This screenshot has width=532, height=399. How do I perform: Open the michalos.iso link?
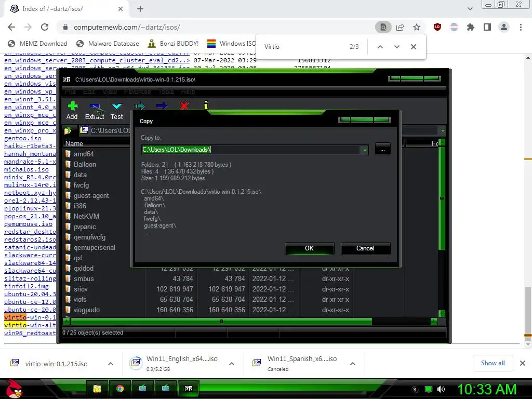26,169
